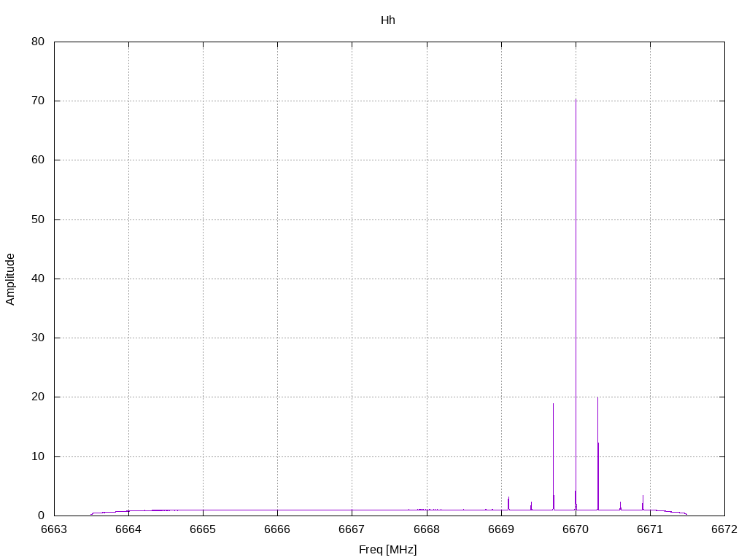Click the y-axis tick label 70
Image resolution: width=747 pixels, height=560 pixels.
38,101
